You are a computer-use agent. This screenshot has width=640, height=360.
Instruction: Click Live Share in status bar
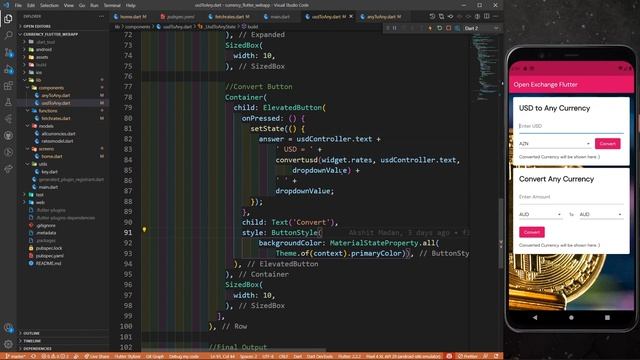97,356
